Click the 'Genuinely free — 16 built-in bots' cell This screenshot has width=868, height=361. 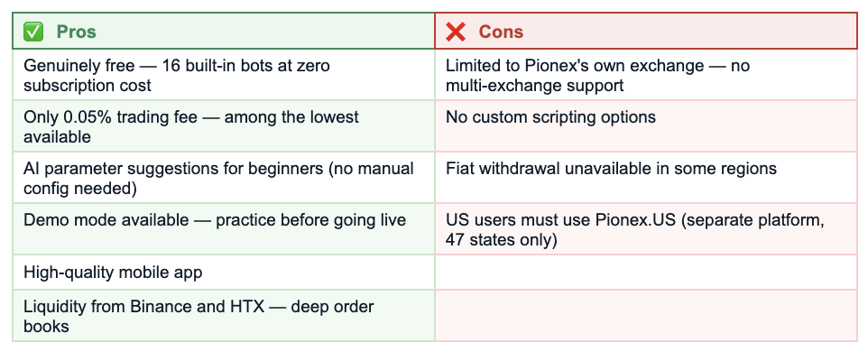[x=224, y=75]
